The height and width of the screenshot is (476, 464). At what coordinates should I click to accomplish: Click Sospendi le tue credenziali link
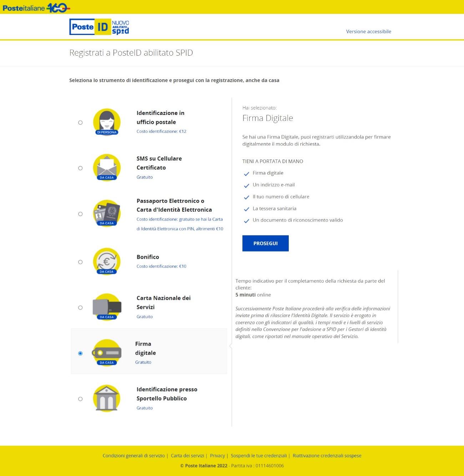[x=259, y=456]
